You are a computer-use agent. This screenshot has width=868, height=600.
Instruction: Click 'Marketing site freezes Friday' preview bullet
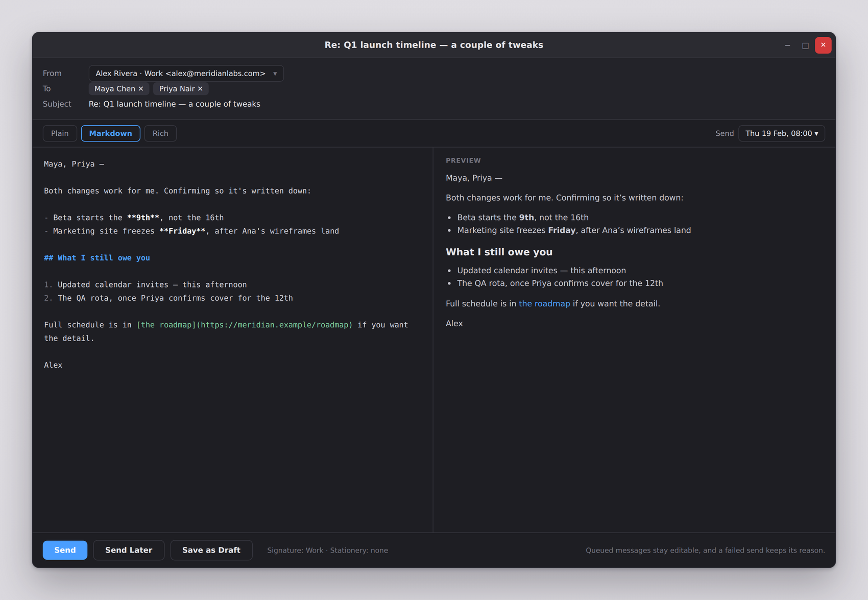574,230
